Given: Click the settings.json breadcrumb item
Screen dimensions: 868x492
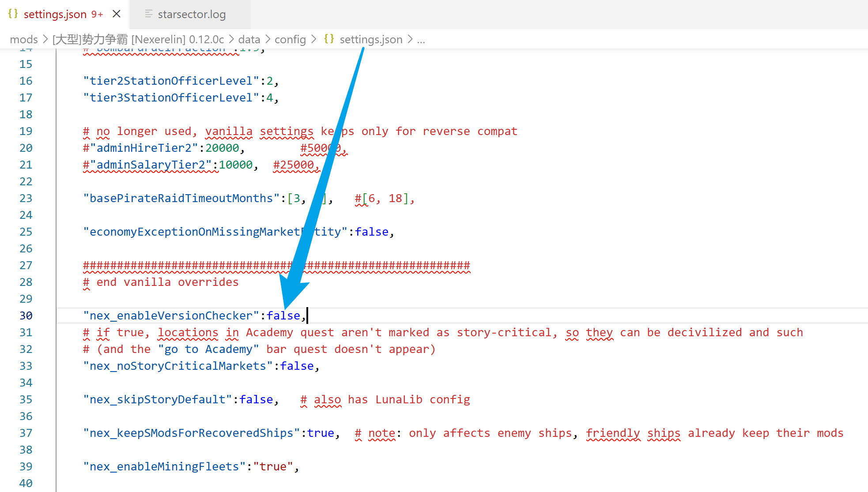Looking at the screenshot, I should click(x=371, y=40).
